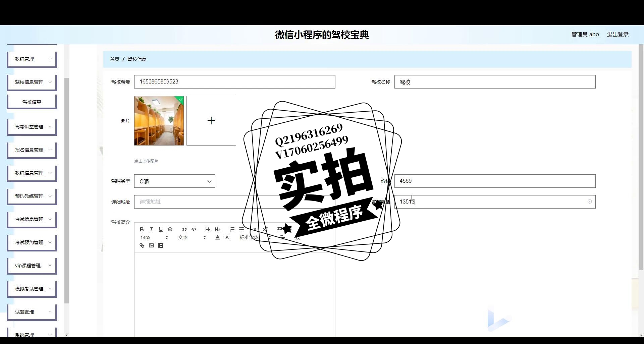Create a bulleted list
Viewport: 644px width, 344px height.
click(x=241, y=229)
